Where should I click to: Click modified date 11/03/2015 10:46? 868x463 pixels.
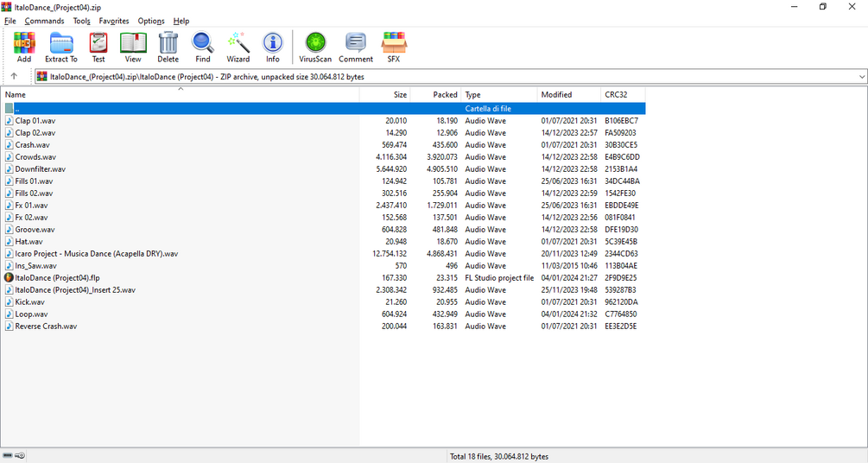coord(569,266)
